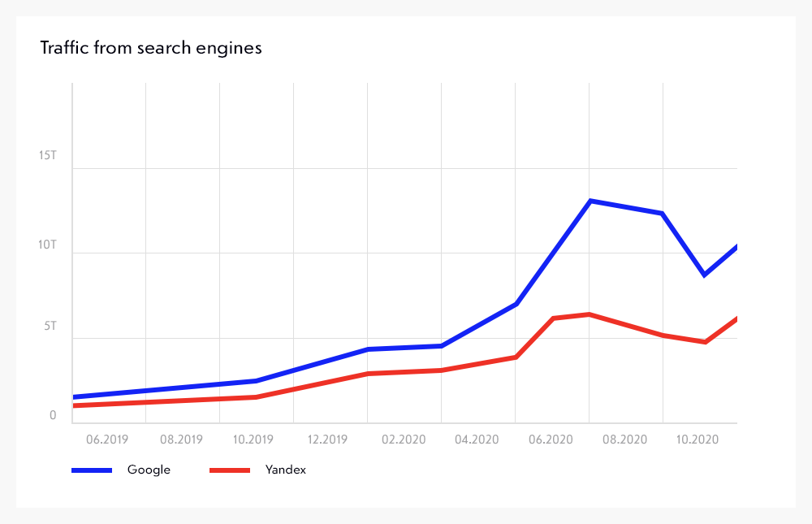Toggle the Google series legend label
Viewport: 812px width, 524px height.
point(149,470)
